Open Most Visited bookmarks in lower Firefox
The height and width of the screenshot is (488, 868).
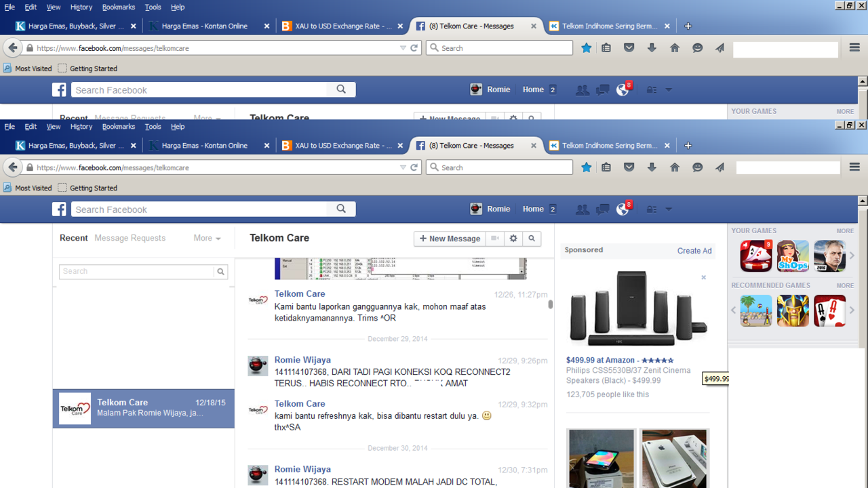[x=28, y=188]
